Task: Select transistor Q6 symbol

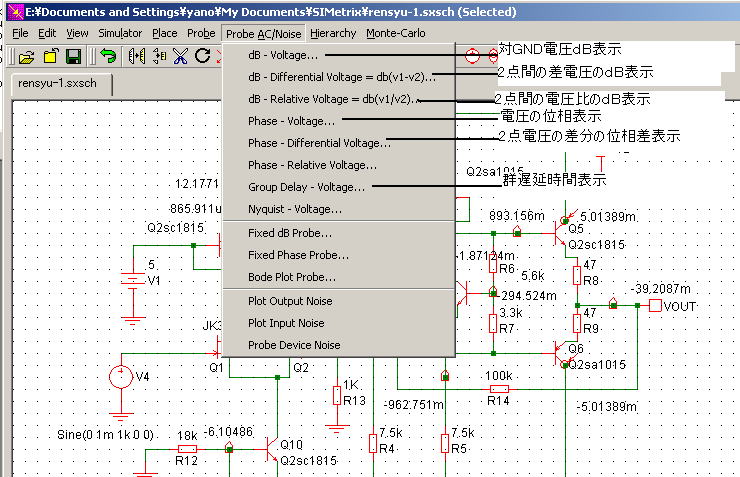Action: click(x=560, y=353)
